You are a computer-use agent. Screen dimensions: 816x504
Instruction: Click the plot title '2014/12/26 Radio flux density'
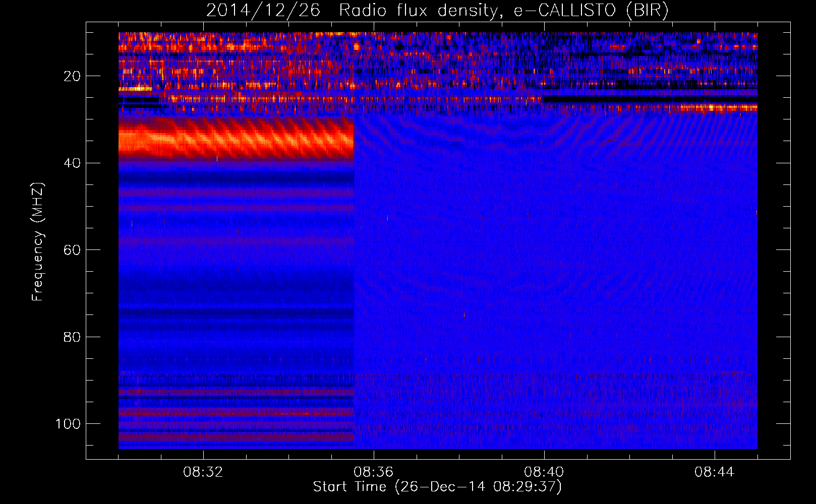coord(437,10)
